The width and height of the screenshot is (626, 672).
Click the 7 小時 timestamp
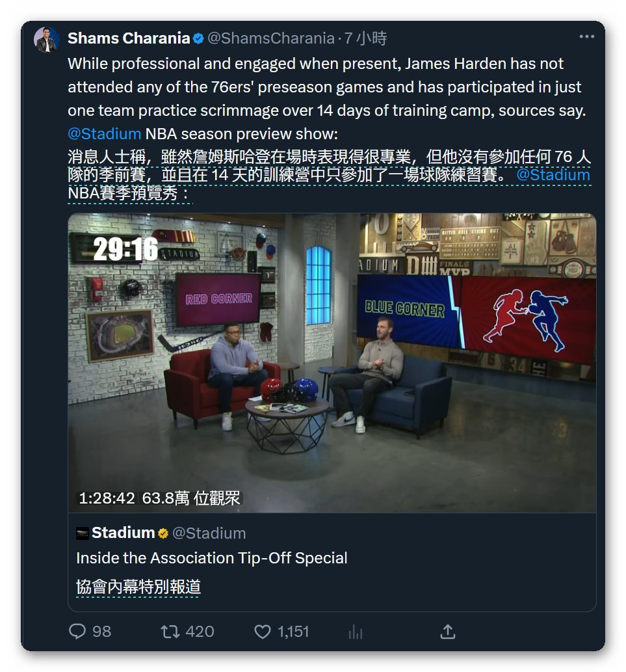[x=366, y=38]
